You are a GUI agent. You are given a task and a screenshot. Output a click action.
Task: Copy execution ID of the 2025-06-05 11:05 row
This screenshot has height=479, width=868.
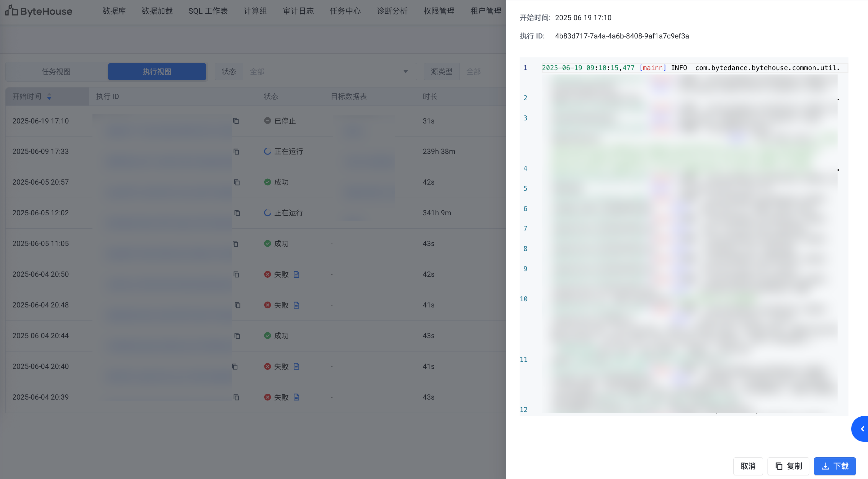click(235, 243)
